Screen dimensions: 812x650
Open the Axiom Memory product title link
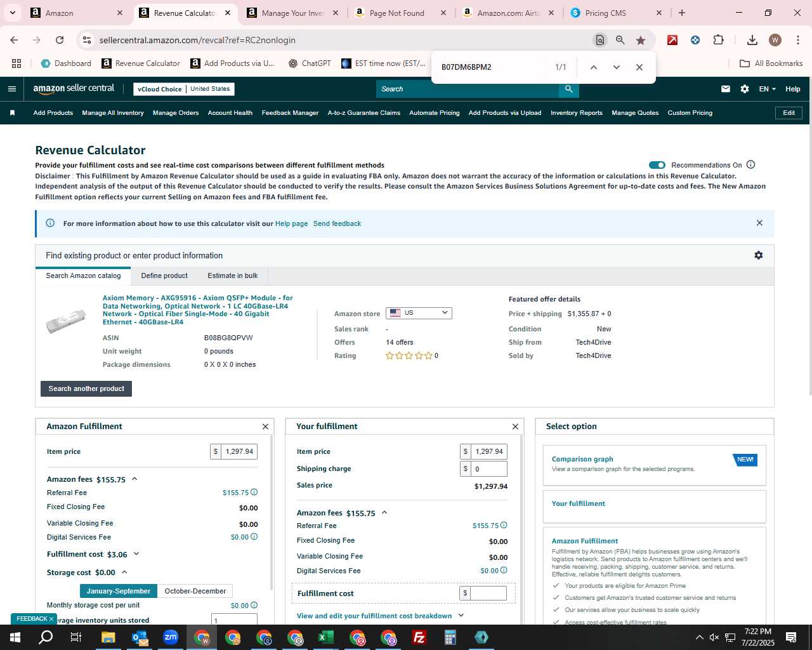click(198, 310)
